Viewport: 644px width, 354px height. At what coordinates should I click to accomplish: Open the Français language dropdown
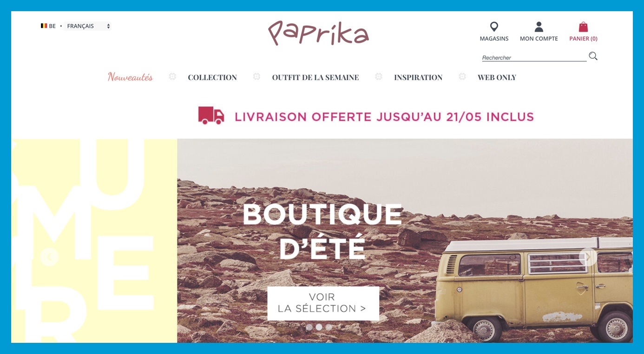[x=88, y=26]
